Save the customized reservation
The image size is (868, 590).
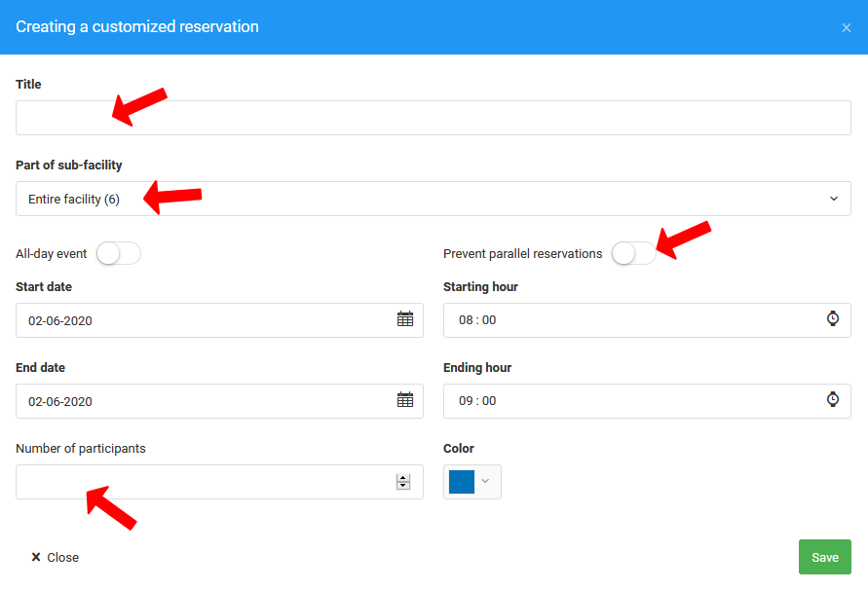[x=824, y=557]
